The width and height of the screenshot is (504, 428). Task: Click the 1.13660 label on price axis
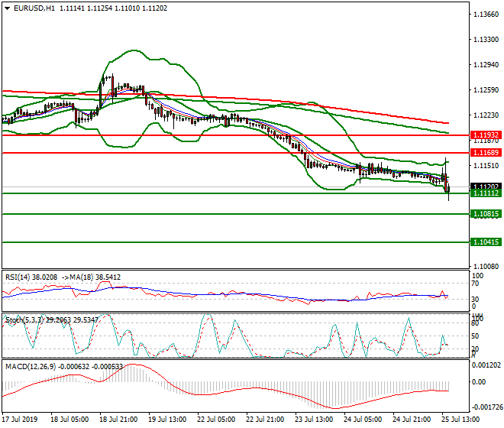486,15
